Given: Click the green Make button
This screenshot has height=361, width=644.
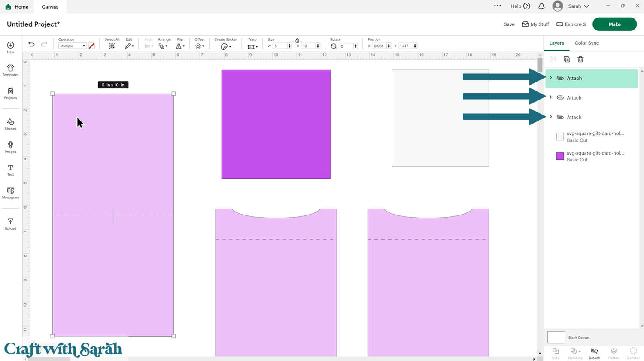Looking at the screenshot, I should pyautogui.click(x=614, y=24).
